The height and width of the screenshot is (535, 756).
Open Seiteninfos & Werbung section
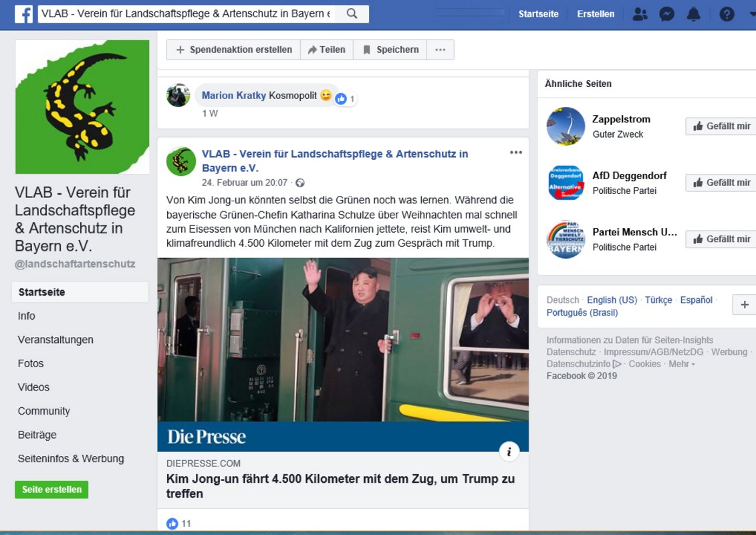click(71, 458)
